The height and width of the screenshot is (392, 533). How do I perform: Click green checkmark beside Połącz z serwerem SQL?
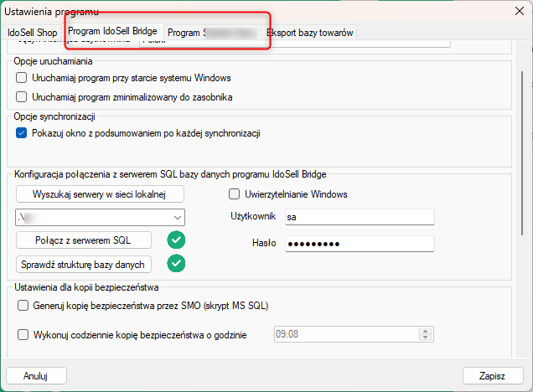point(176,240)
